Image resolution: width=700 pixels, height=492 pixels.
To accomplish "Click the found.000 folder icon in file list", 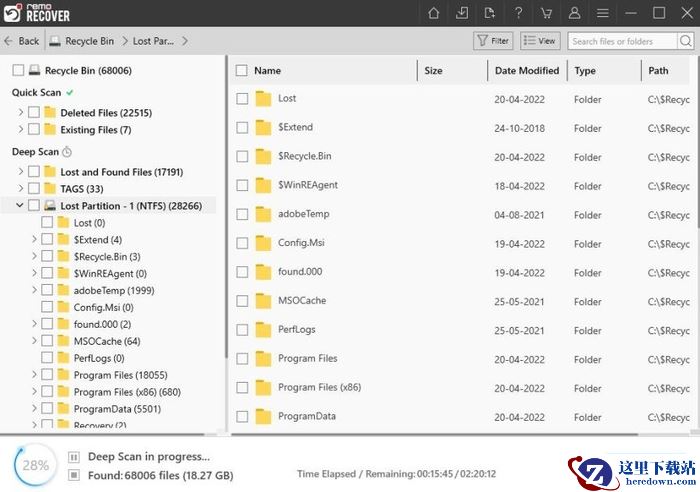I will pos(263,272).
